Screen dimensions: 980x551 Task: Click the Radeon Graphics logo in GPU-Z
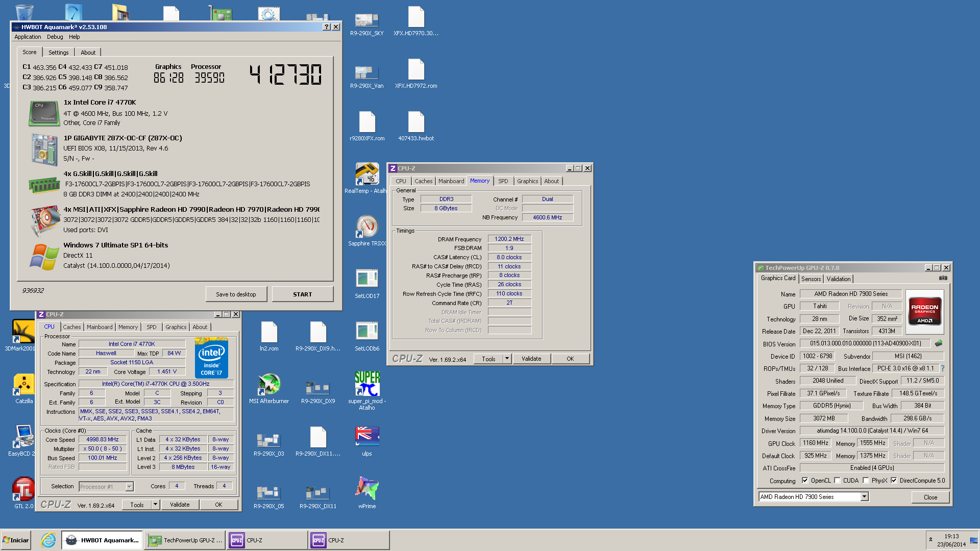[x=925, y=312]
